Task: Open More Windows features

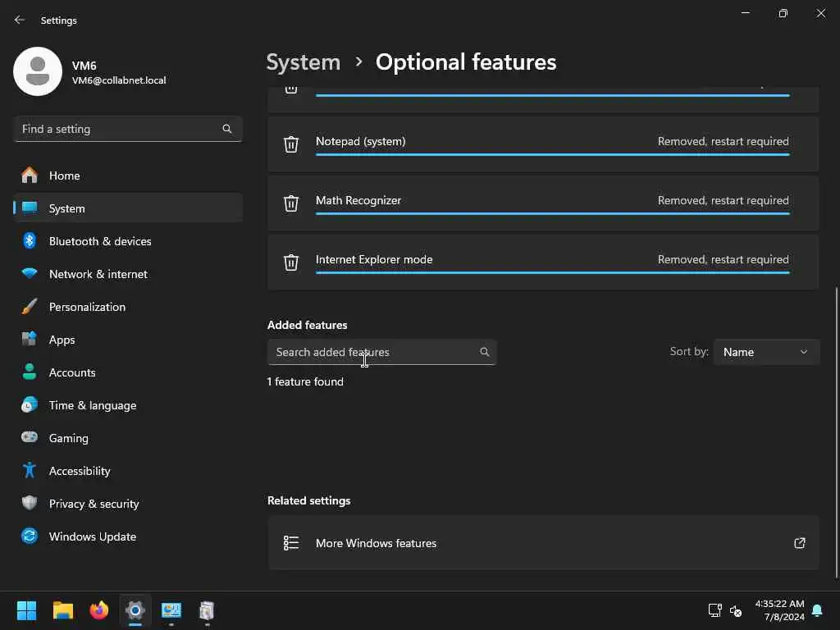Action: (543, 543)
